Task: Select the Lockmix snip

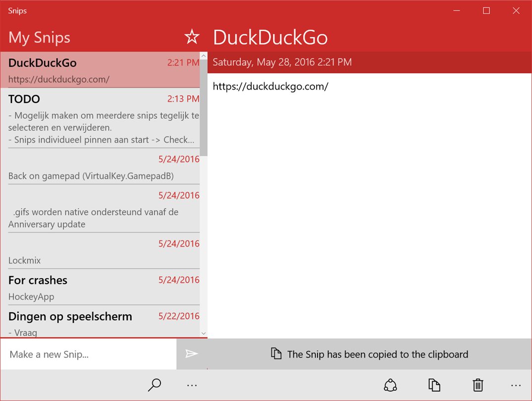Action: tap(101, 251)
